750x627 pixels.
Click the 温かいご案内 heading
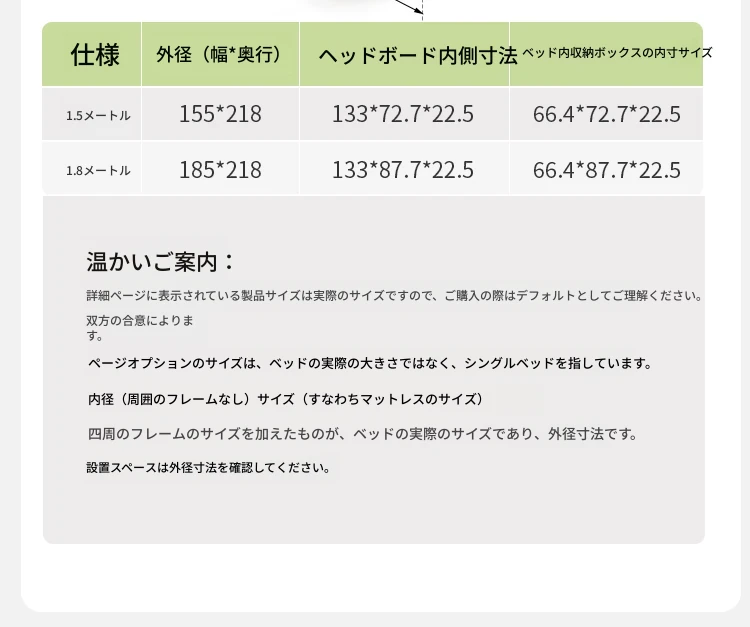coord(160,263)
